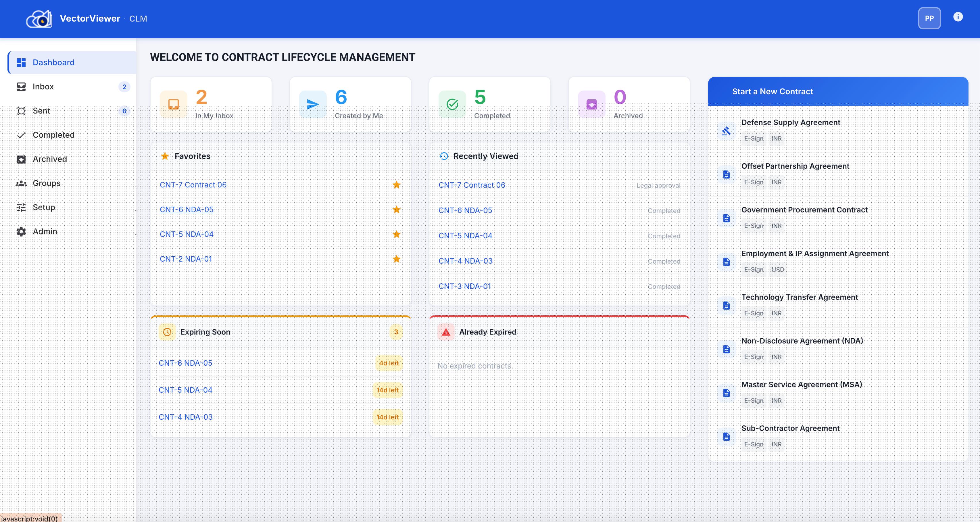Image resolution: width=980 pixels, height=522 pixels.
Task: Open CNT-6 NDA-05 in Recently Viewed
Action: (465, 210)
